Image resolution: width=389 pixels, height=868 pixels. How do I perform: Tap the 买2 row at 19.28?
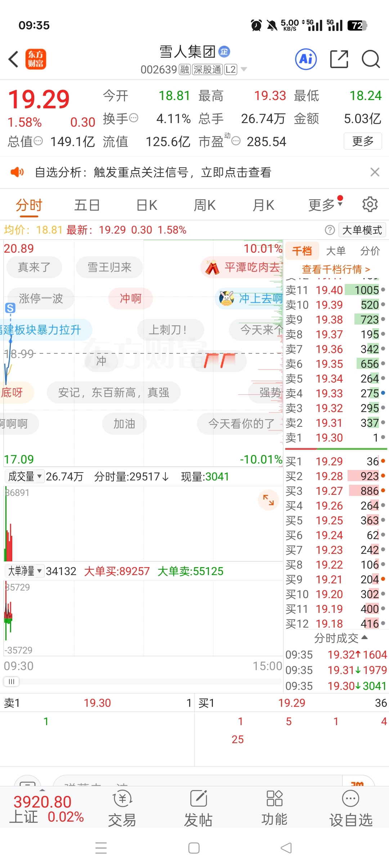pos(335,476)
